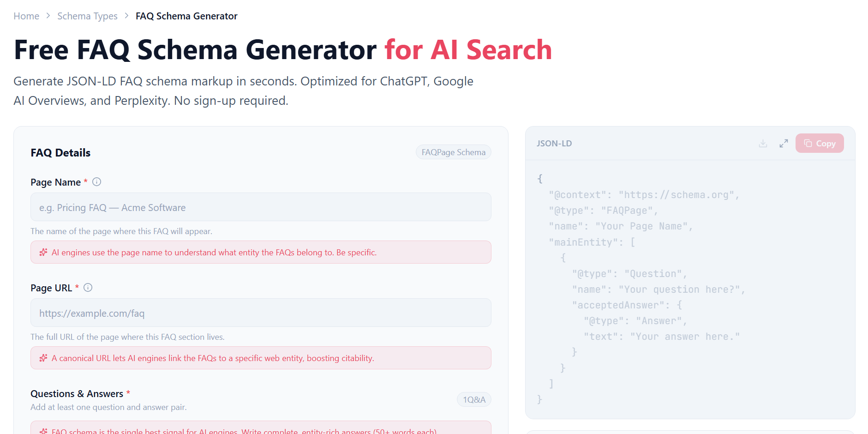Click the sparkle icon in the Page URL tip
Viewport: 868px width, 434px height.
coord(43,358)
